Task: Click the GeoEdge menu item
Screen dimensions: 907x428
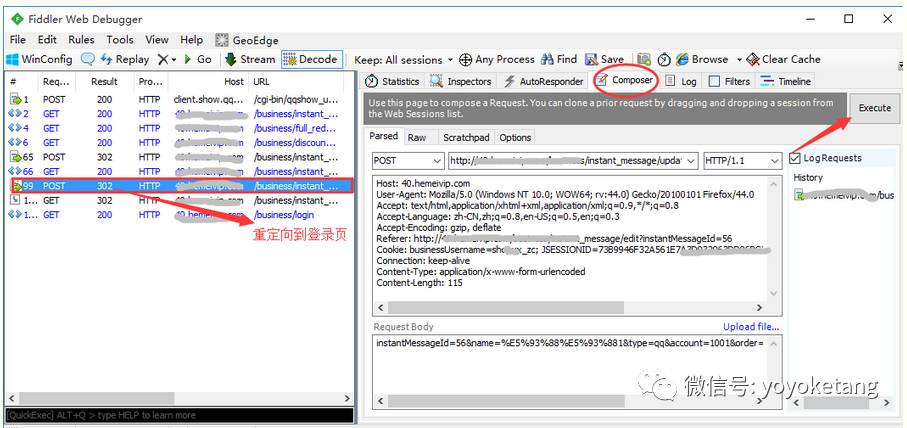Action: pyautogui.click(x=247, y=40)
